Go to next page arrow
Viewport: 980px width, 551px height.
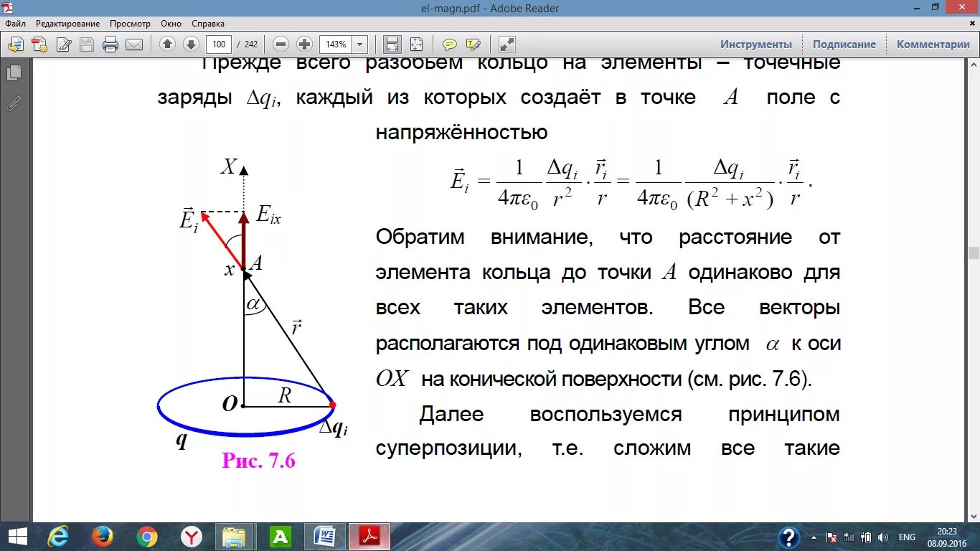pos(191,44)
